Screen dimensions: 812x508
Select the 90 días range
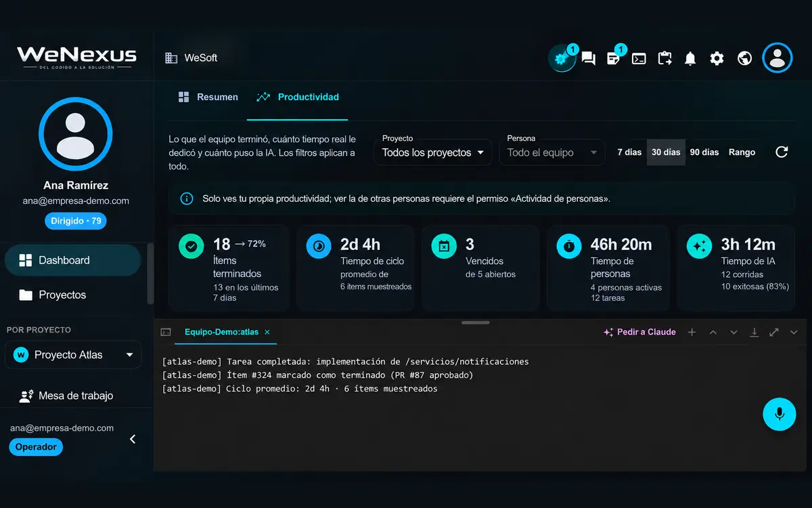pos(704,152)
